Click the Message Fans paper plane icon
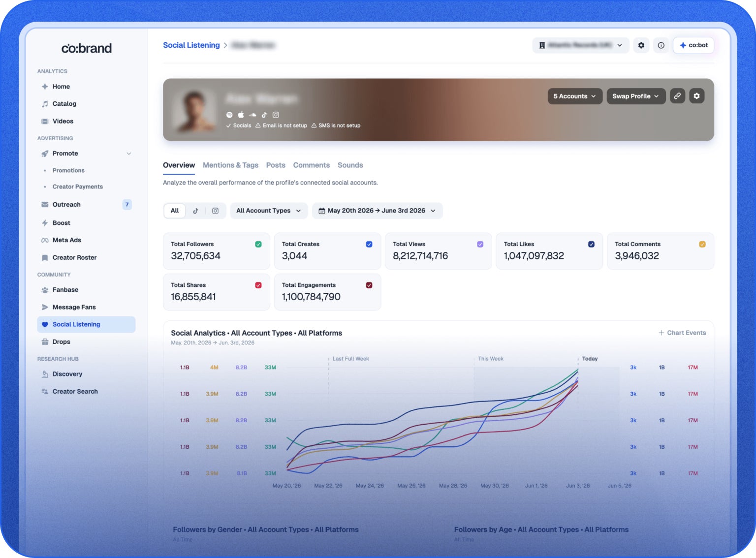The height and width of the screenshot is (558, 756). coord(45,307)
